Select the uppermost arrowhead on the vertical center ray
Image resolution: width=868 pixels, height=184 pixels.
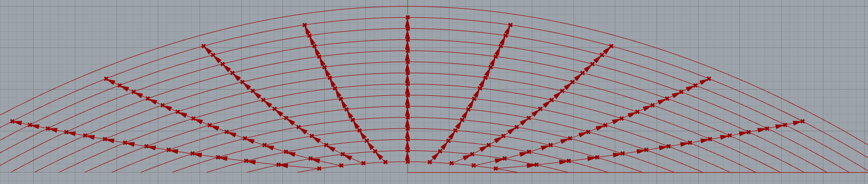point(408,24)
